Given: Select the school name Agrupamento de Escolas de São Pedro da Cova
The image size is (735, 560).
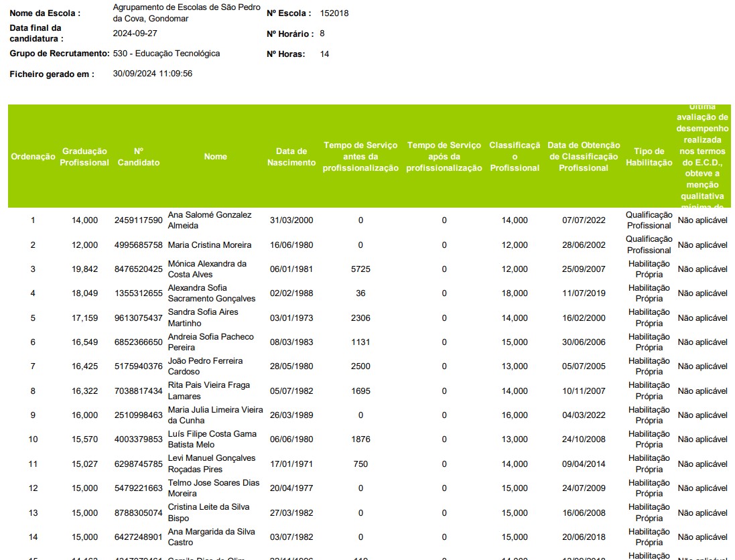Looking at the screenshot, I should 186,13.
